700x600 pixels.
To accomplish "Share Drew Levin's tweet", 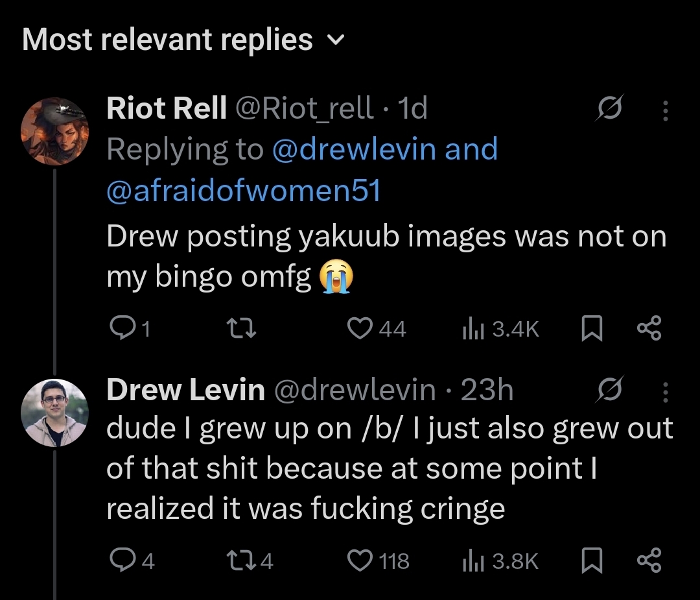I will 649,560.
